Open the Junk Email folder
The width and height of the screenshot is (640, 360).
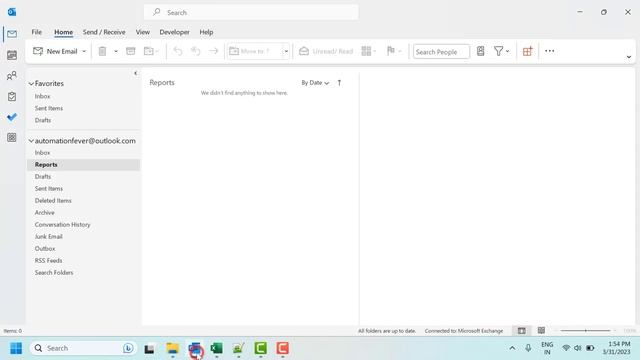pos(49,237)
